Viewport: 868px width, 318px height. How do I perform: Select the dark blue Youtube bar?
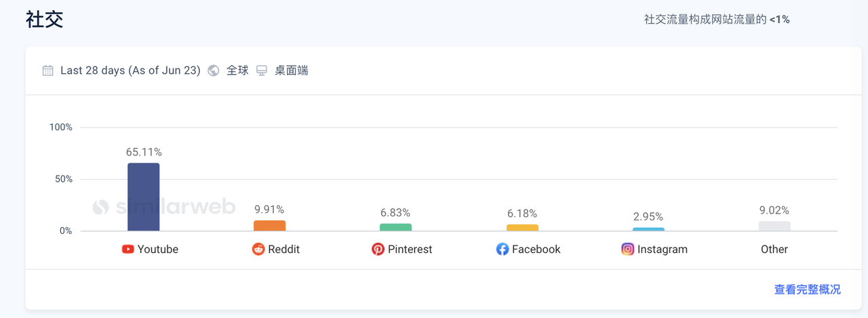143,197
